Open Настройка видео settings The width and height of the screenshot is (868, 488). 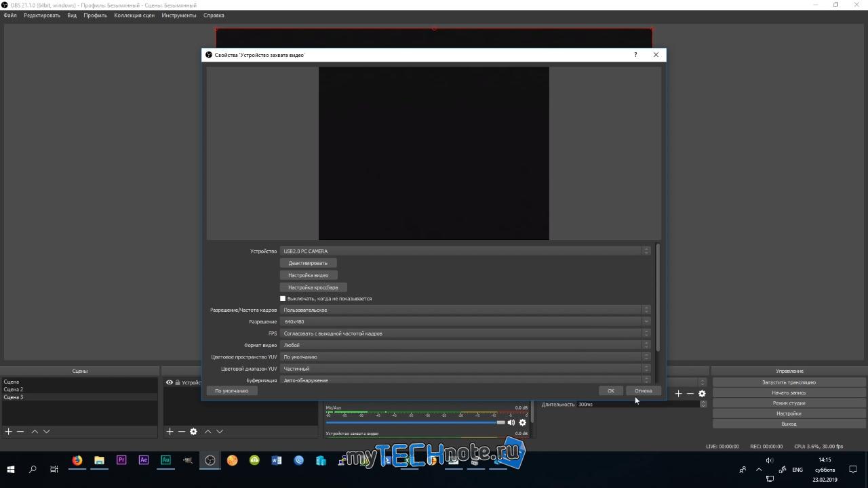click(308, 275)
